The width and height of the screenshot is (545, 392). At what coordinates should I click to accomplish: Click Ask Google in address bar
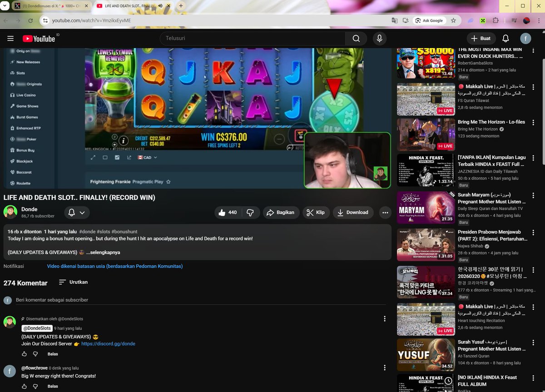tap(429, 20)
